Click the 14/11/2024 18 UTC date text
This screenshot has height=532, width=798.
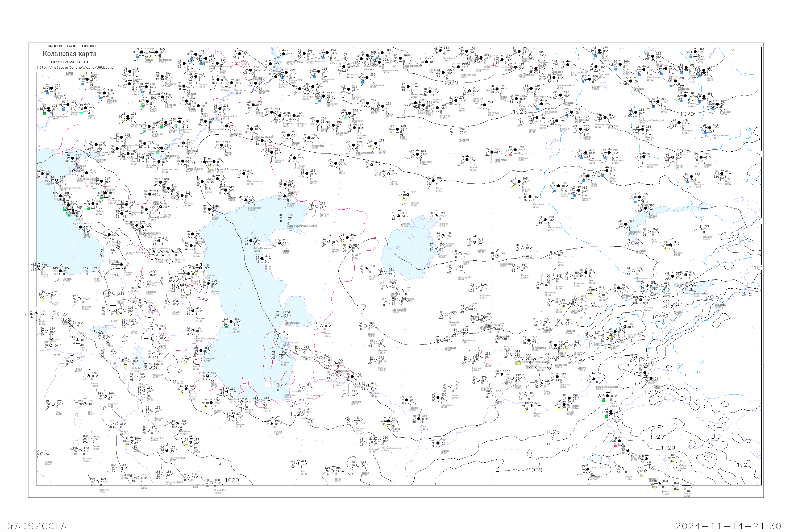point(70,62)
